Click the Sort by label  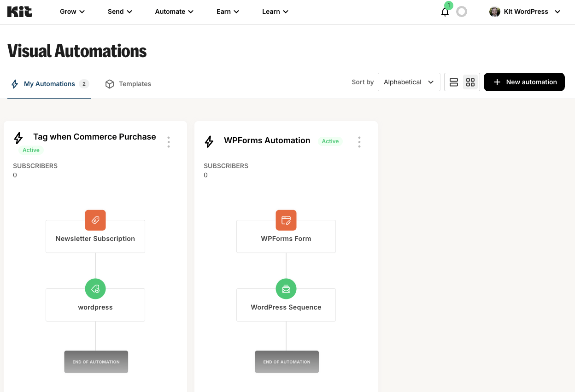click(x=363, y=82)
